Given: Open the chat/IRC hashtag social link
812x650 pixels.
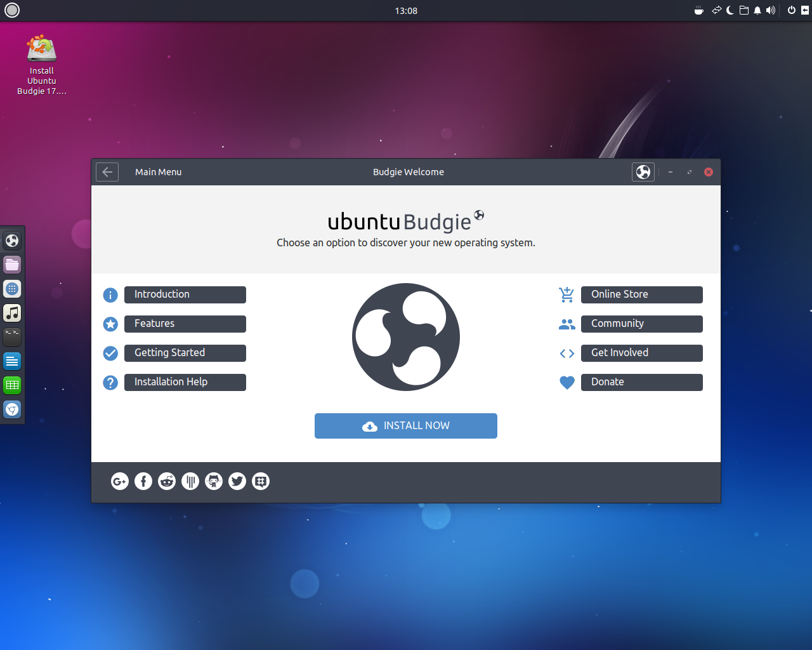Looking at the screenshot, I should click(x=261, y=482).
